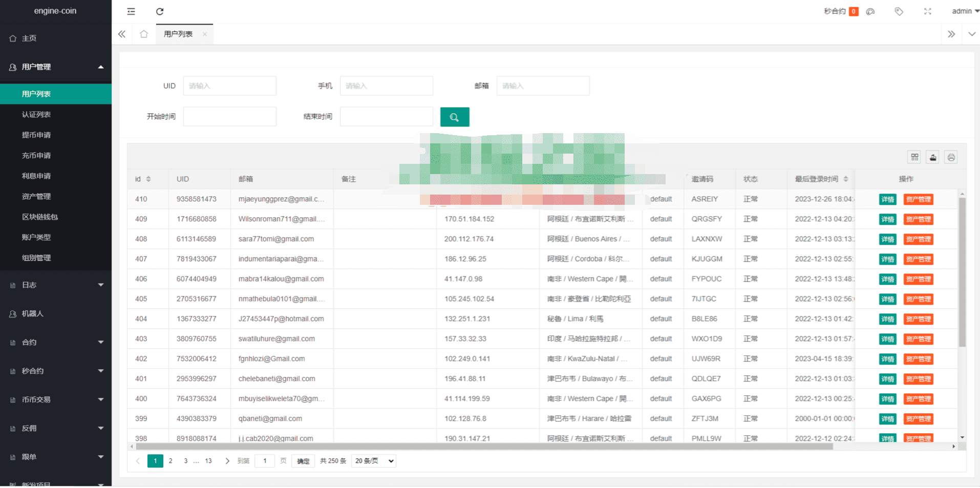Viewport: 980px width, 488px height.
Task: Click the print table icon
Action: (951, 157)
